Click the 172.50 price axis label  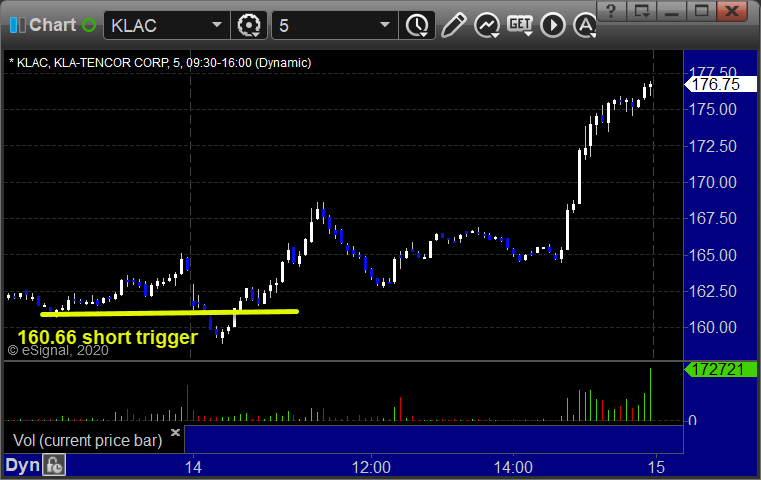pyautogui.click(x=713, y=146)
